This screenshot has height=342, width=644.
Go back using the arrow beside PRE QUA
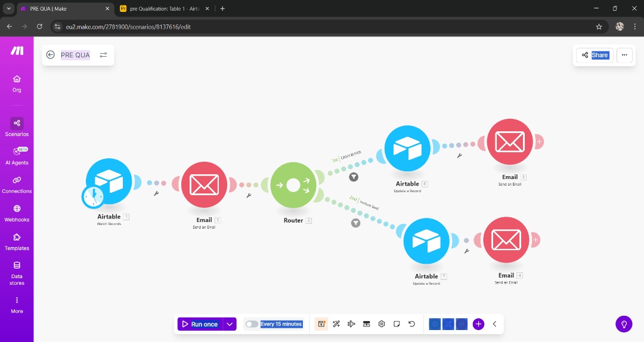tap(51, 55)
